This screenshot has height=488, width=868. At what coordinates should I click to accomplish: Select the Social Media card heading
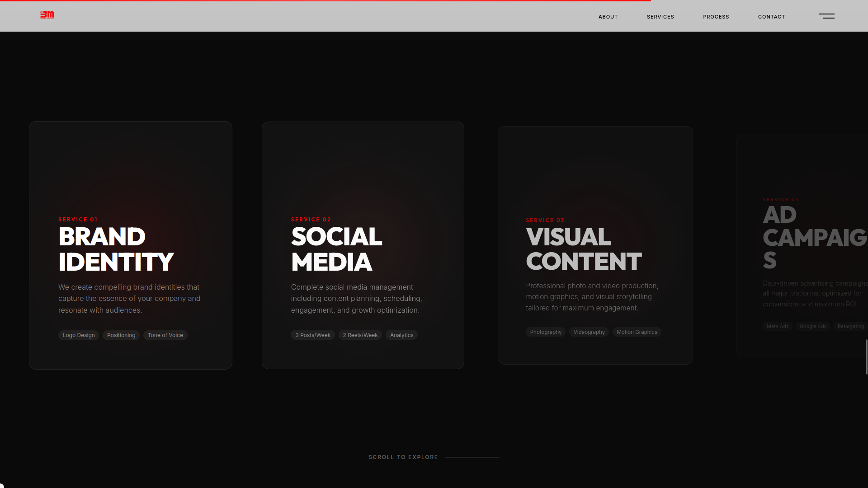(x=336, y=249)
